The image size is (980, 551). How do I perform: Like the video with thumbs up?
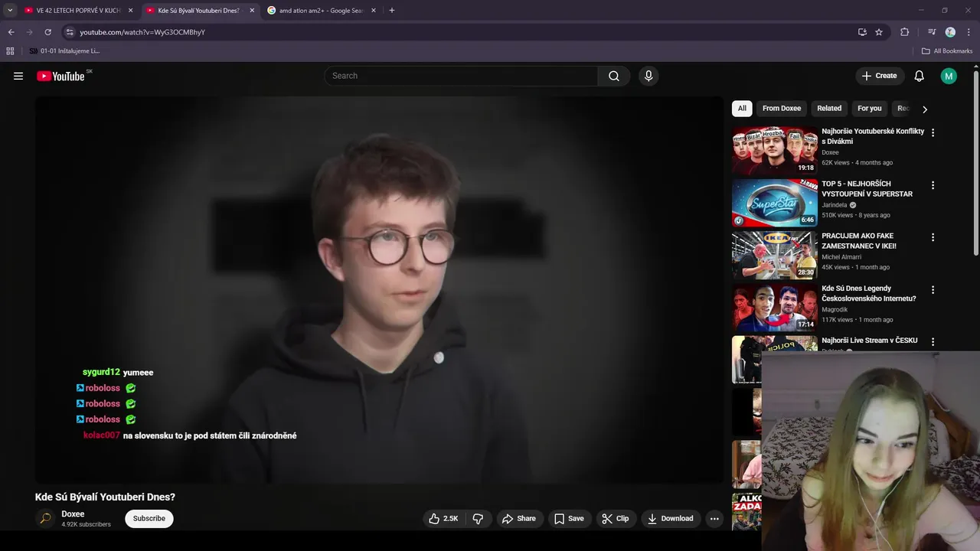pyautogui.click(x=443, y=519)
